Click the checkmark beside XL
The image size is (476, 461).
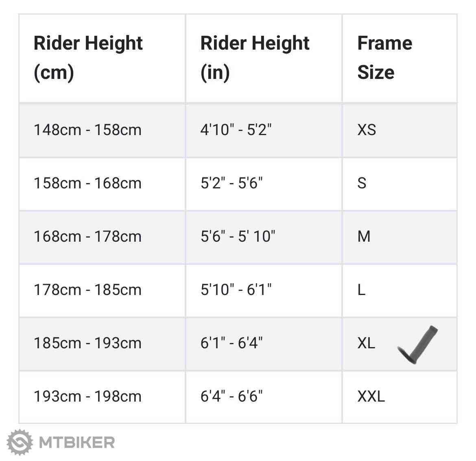coord(418,344)
